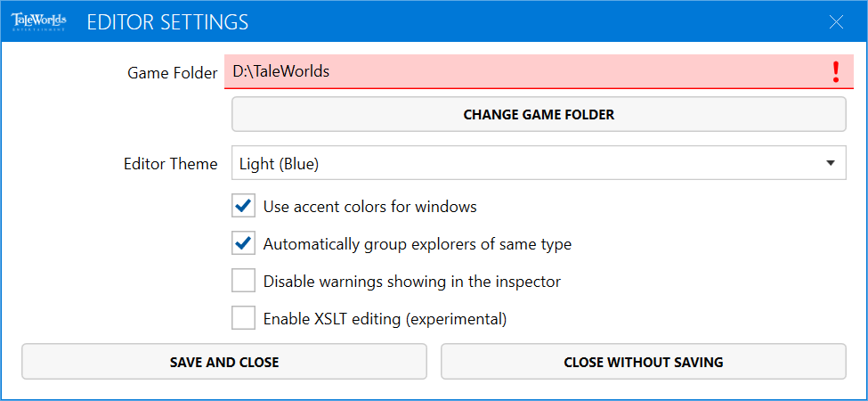Viewport: 868px width, 401px height.
Task: Click Close Without Saving button
Action: tap(644, 362)
